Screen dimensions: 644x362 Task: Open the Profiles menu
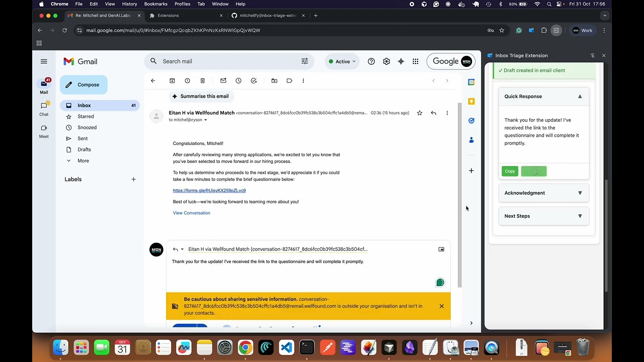tap(182, 4)
